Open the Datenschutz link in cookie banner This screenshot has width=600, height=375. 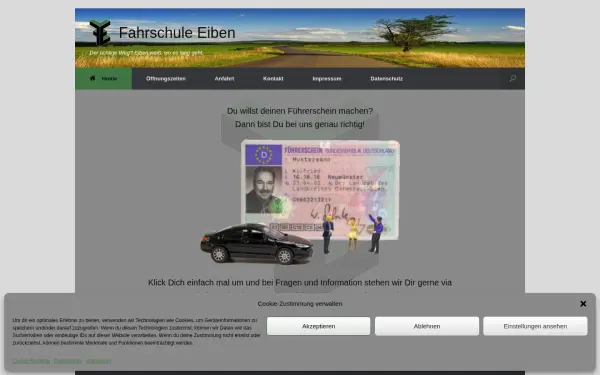67,361
